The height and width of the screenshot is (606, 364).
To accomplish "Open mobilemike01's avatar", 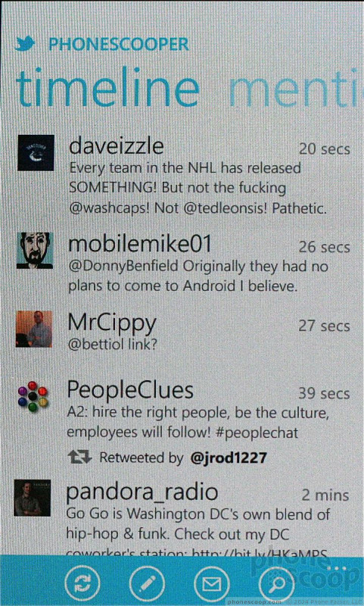I will pyautogui.click(x=35, y=251).
